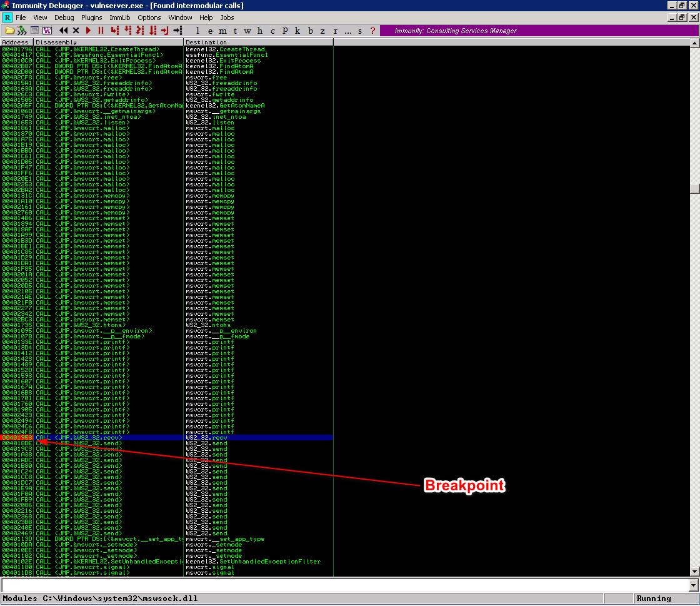The image size is (700, 606).
Task: Open the Plugins menu
Action: (x=91, y=18)
